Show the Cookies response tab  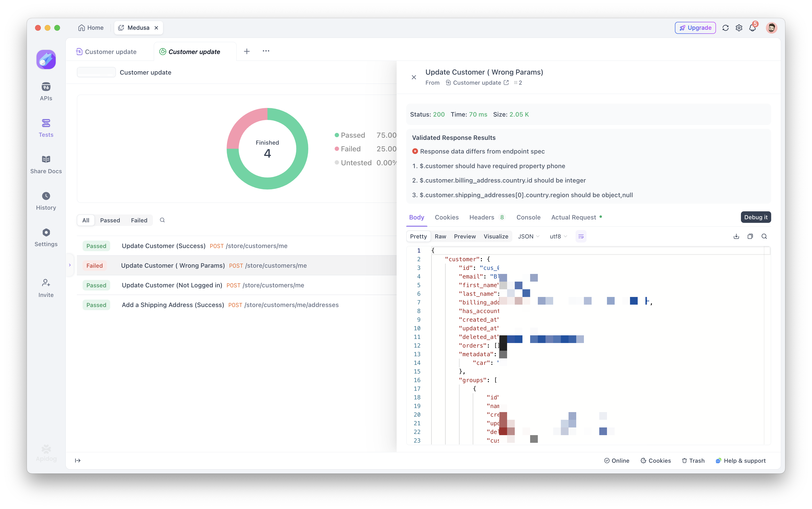click(x=446, y=218)
